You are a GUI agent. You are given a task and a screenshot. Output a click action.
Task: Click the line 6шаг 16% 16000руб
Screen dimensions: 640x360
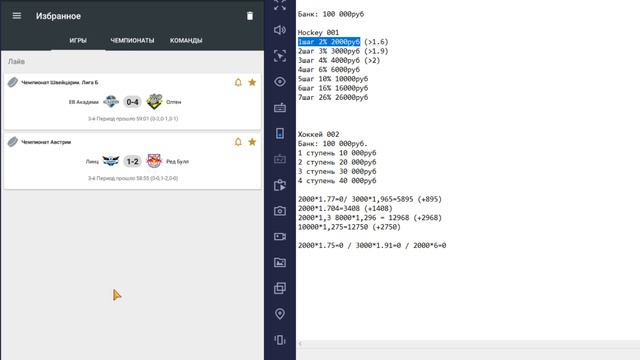(333, 88)
